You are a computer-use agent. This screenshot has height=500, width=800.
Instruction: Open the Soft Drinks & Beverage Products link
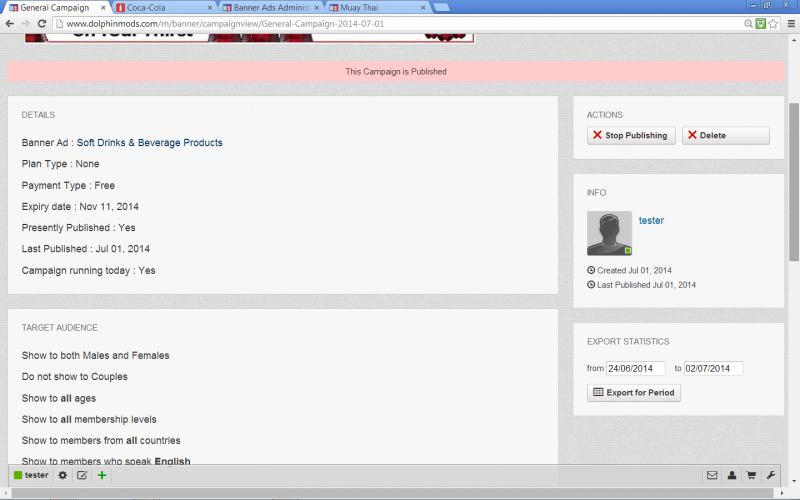point(149,143)
